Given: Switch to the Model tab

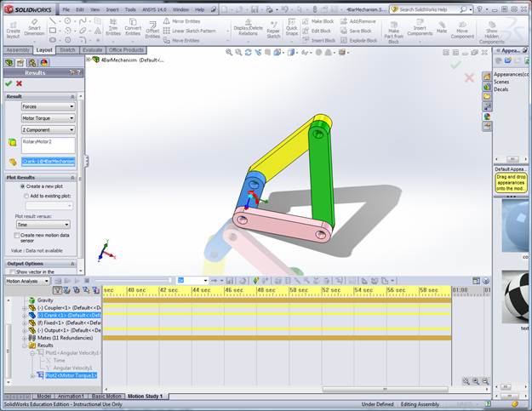Looking at the screenshot, I should pyautogui.click(x=43, y=396).
